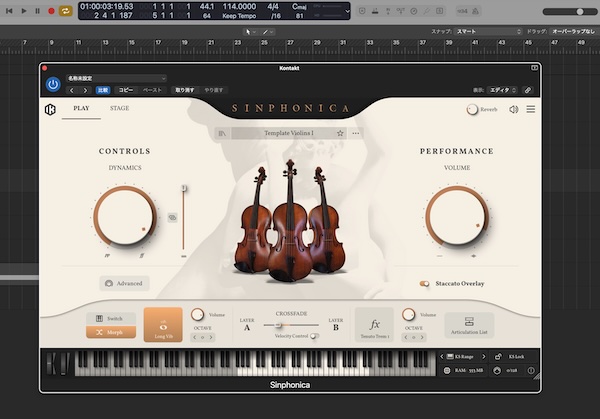Open the preset dropdown 名称未設定
600x419 pixels.
pos(116,78)
